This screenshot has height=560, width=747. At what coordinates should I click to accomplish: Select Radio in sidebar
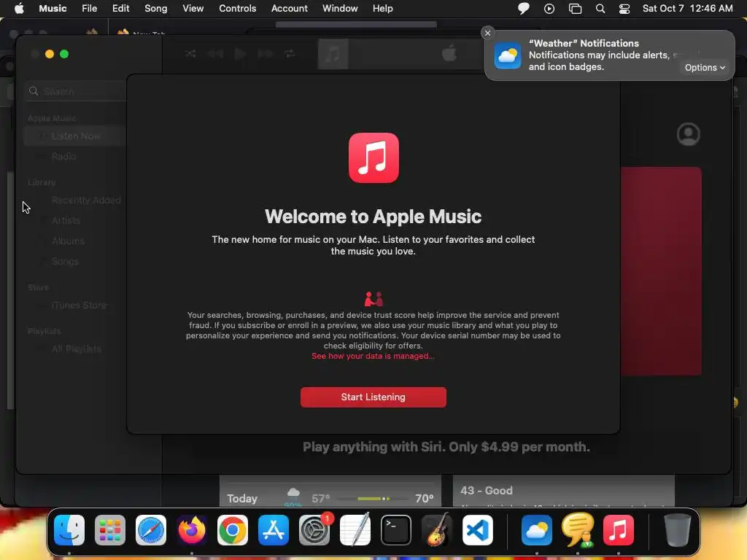(x=64, y=156)
